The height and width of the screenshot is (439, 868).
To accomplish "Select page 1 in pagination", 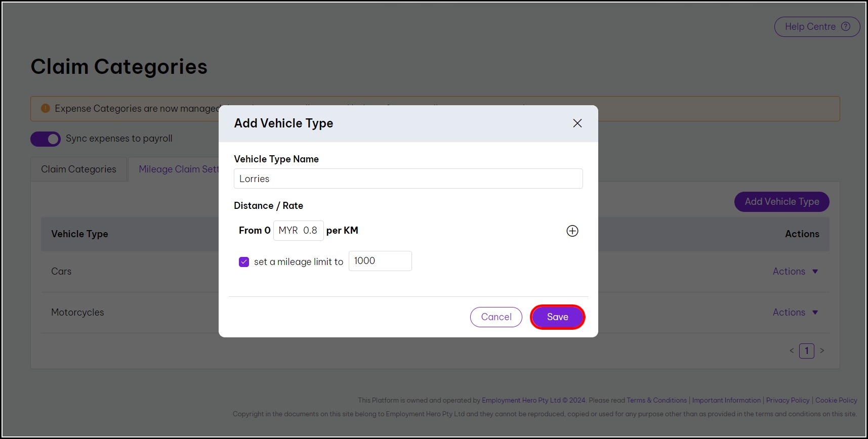I will tap(806, 350).
